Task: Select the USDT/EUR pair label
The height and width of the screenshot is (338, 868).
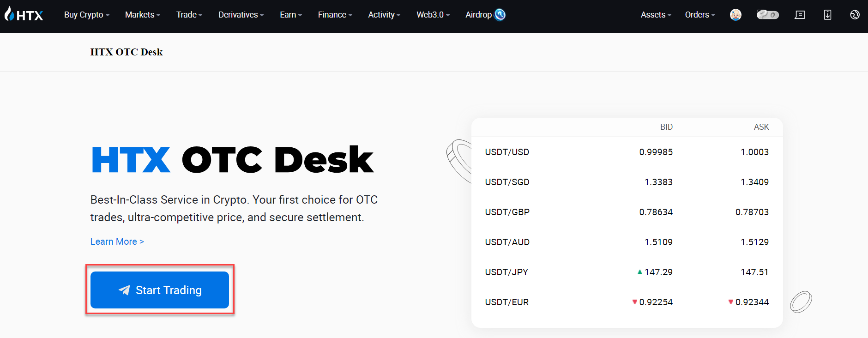Action: coord(506,302)
